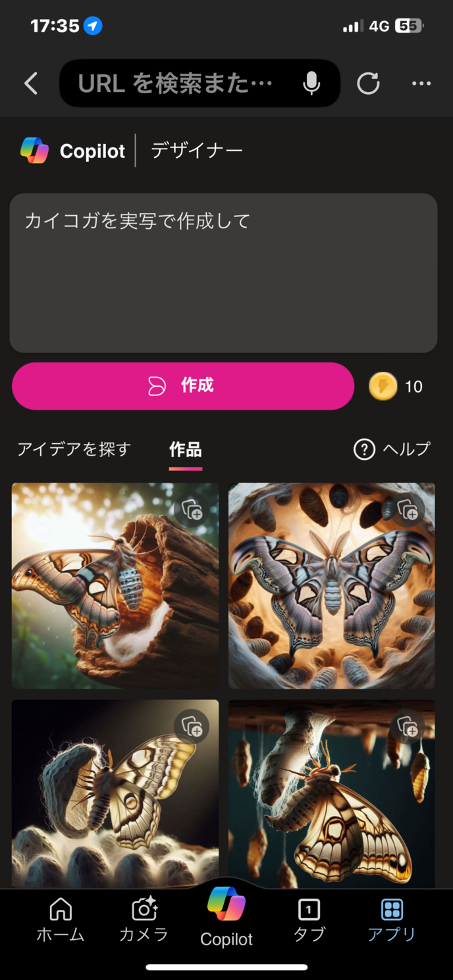Tap the Copilot logo in the header
Image resolution: width=453 pixels, height=980 pixels.
pyautogui.click(x=35, y=151)
